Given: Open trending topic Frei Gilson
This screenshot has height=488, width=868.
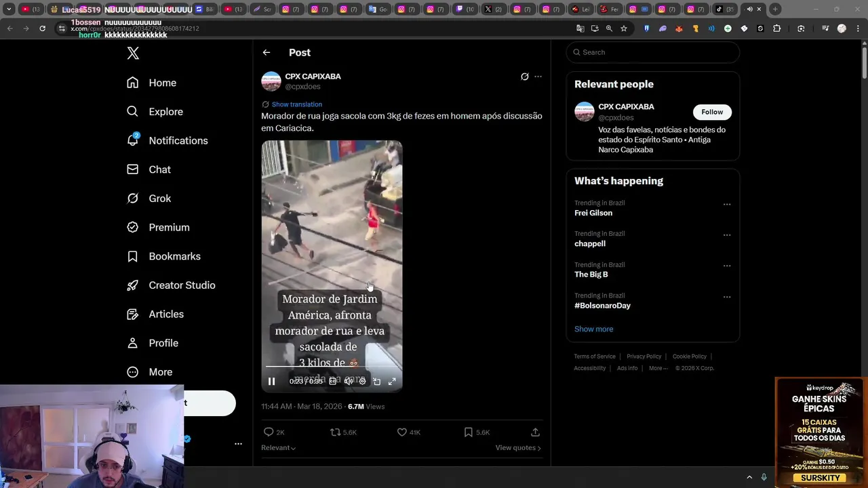Looking at the screenshot, I should point(593,213).
